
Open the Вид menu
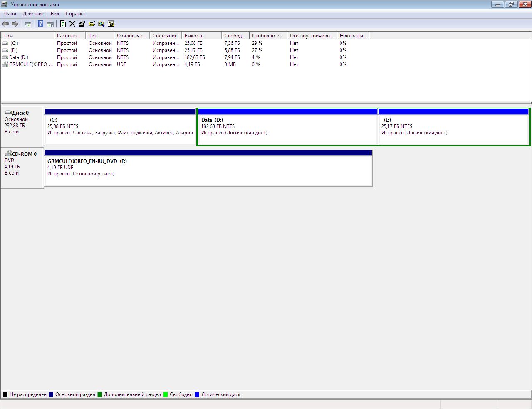coord(55,14)
